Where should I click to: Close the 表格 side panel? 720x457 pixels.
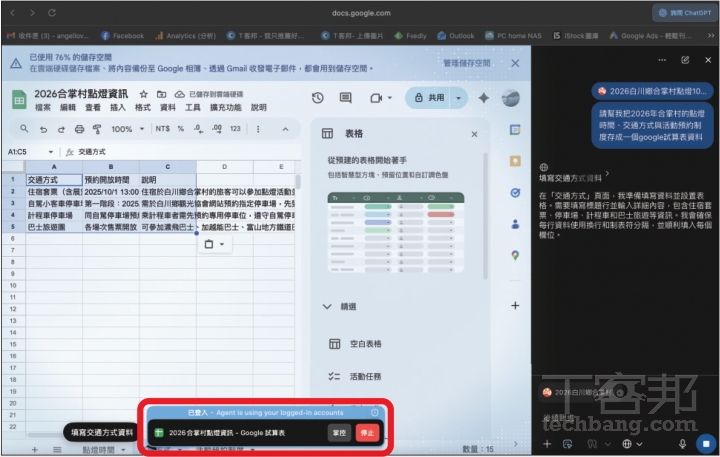pyautogui.click(x=474, y=134)
